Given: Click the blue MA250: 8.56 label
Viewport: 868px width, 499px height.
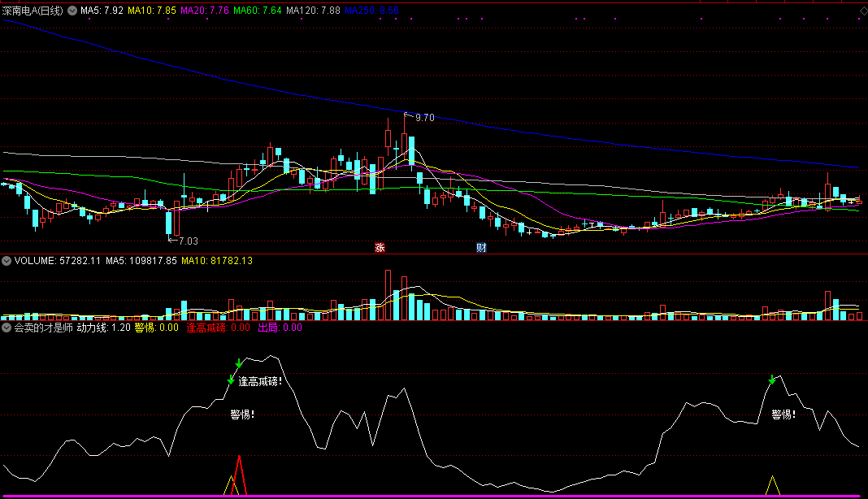Looking at the screenshot, I should 371,11.
